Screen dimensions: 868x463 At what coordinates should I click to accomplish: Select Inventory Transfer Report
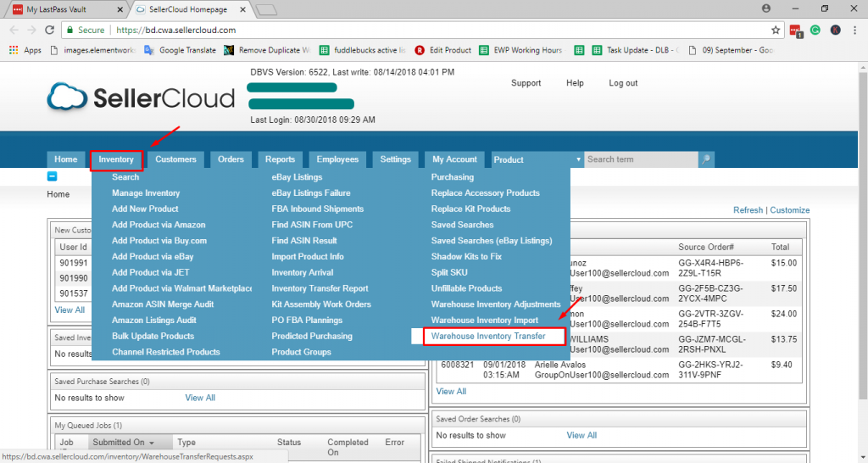click(320, 288)
